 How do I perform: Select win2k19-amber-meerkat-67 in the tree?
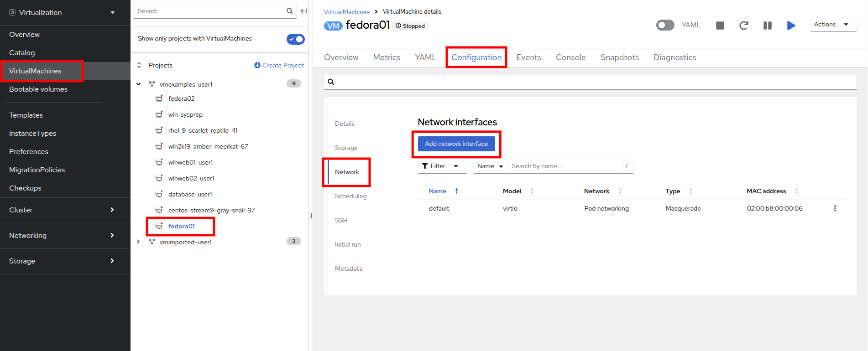tap(208, 146)
